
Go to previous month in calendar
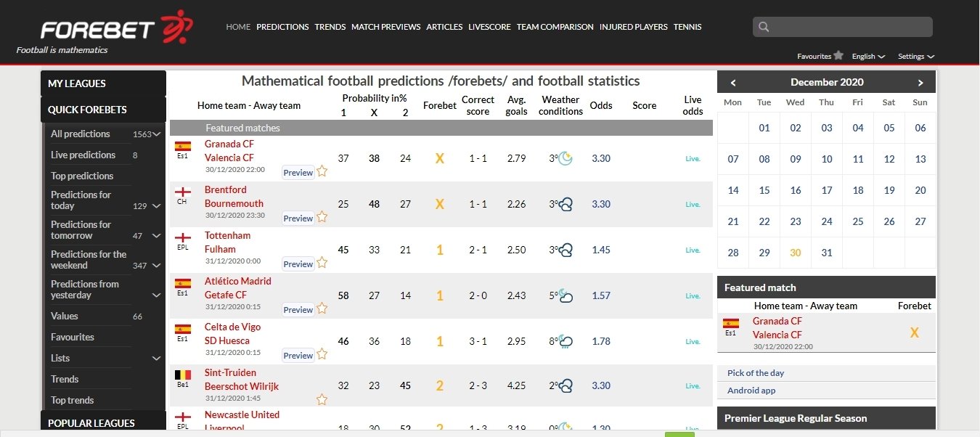coord(733,83)
